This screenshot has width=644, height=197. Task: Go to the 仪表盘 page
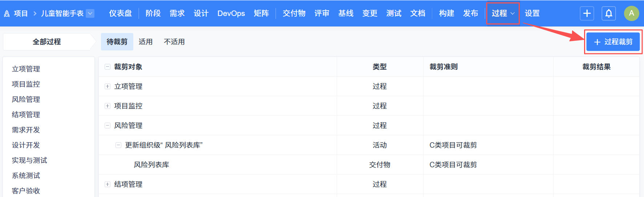pyautogui.click(x=120, y=13)
